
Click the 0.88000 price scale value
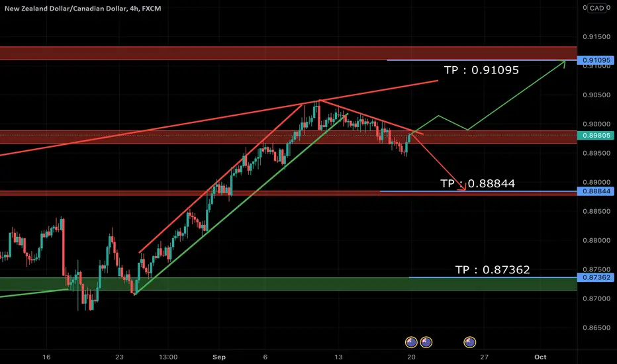596,240
